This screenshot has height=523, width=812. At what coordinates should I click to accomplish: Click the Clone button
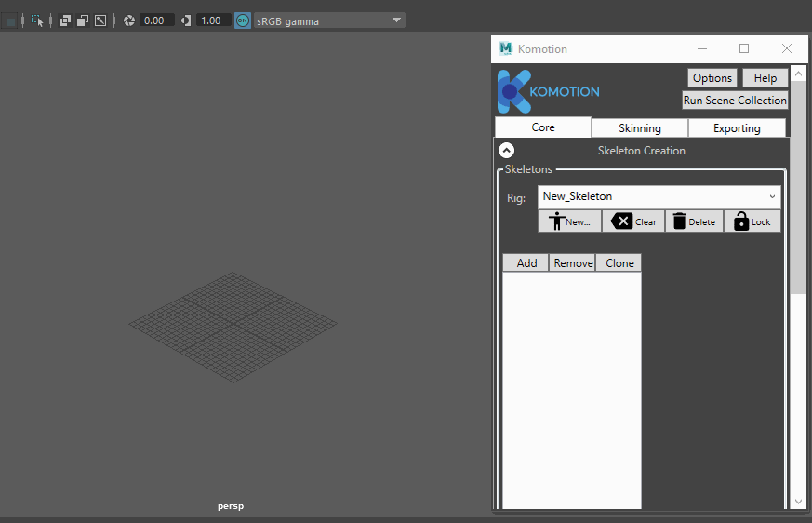pos(619,262)
